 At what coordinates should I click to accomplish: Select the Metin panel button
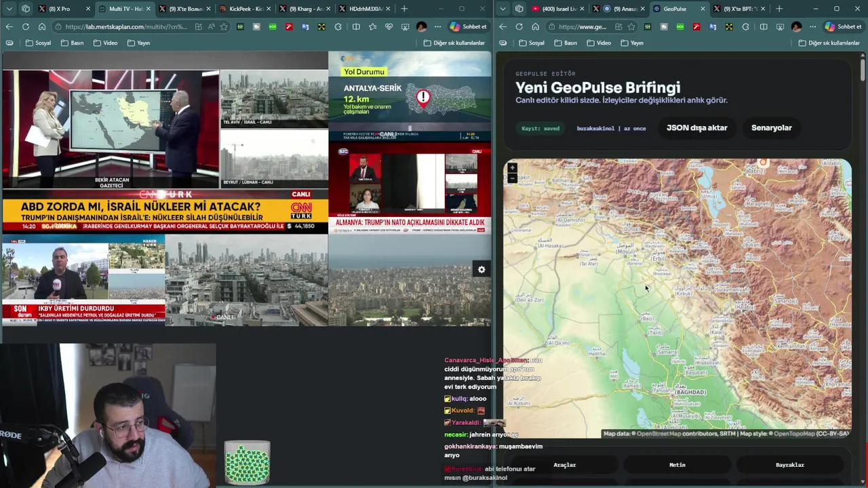677,465
